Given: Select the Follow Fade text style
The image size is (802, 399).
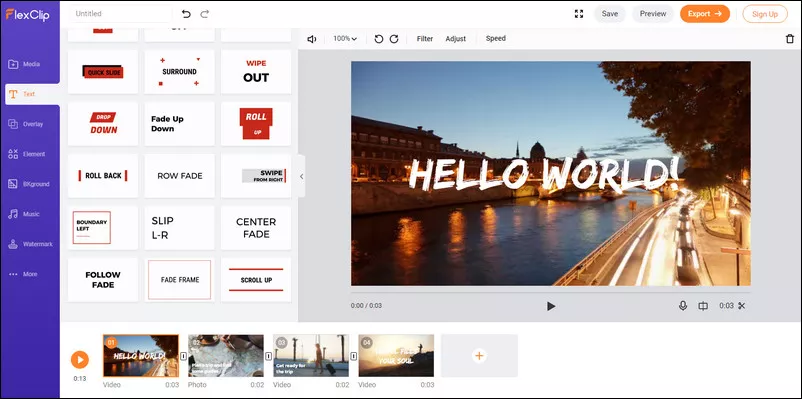Looking at the screenshot, I should (103, 280).
